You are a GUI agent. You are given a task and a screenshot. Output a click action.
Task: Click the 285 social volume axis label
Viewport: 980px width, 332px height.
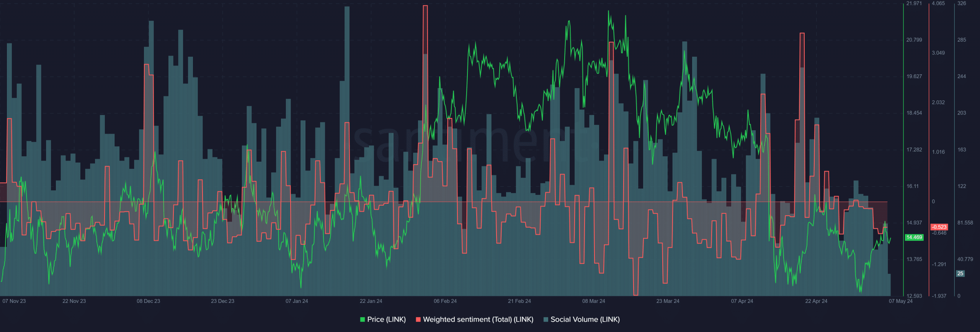coord(962,40)
